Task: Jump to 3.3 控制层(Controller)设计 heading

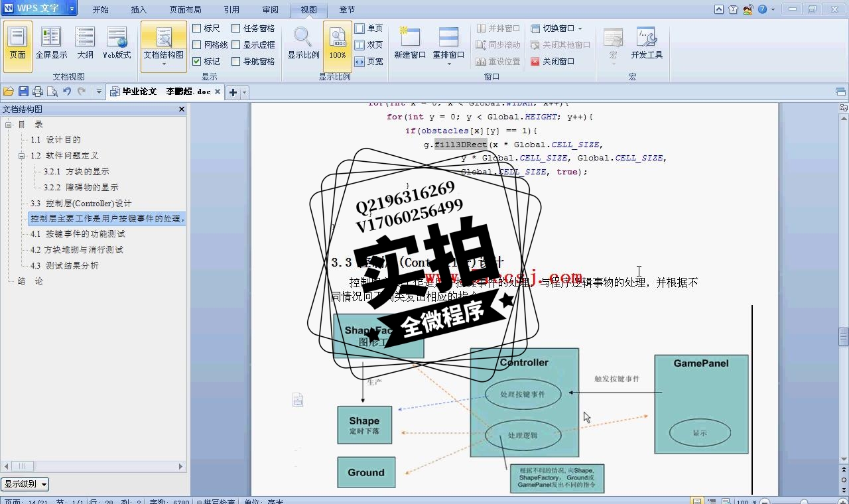Action: (x=81, y=204)
